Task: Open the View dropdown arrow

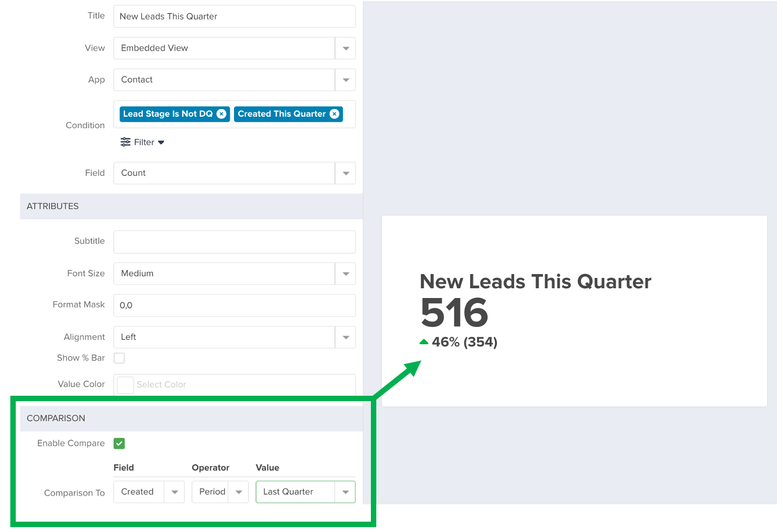Action: tap(346, 48)
